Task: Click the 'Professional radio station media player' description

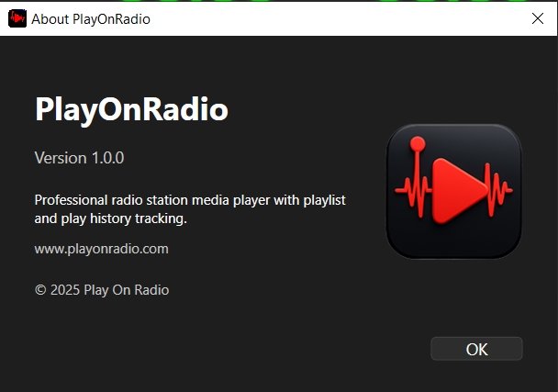Action: tap(190, 209)
